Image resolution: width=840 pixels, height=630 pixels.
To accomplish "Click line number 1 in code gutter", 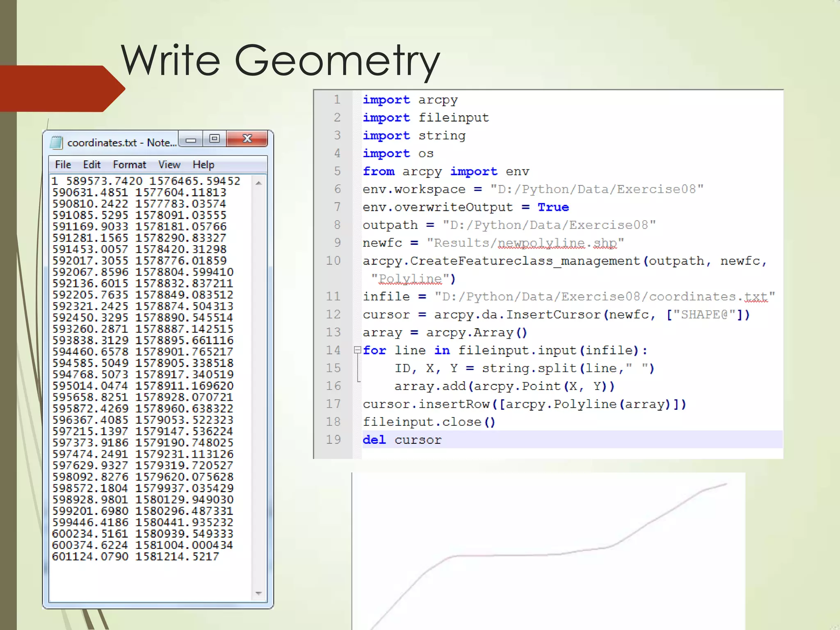I will click(337, 100).
